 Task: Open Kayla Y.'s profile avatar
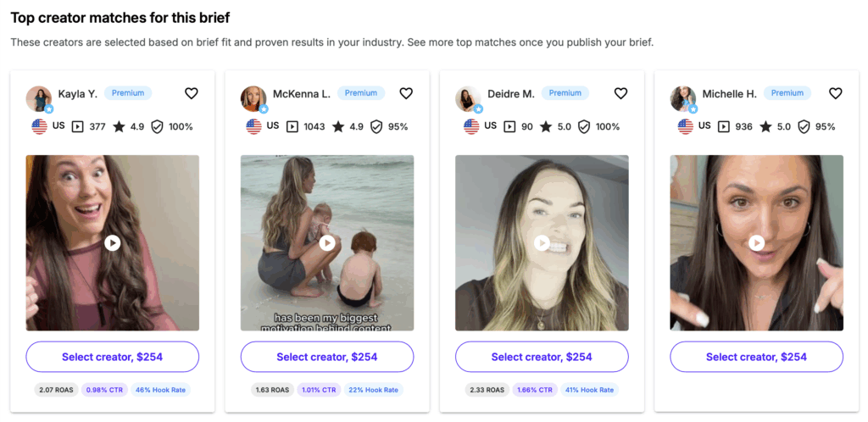pyautogui.click(x=39, y=98)
